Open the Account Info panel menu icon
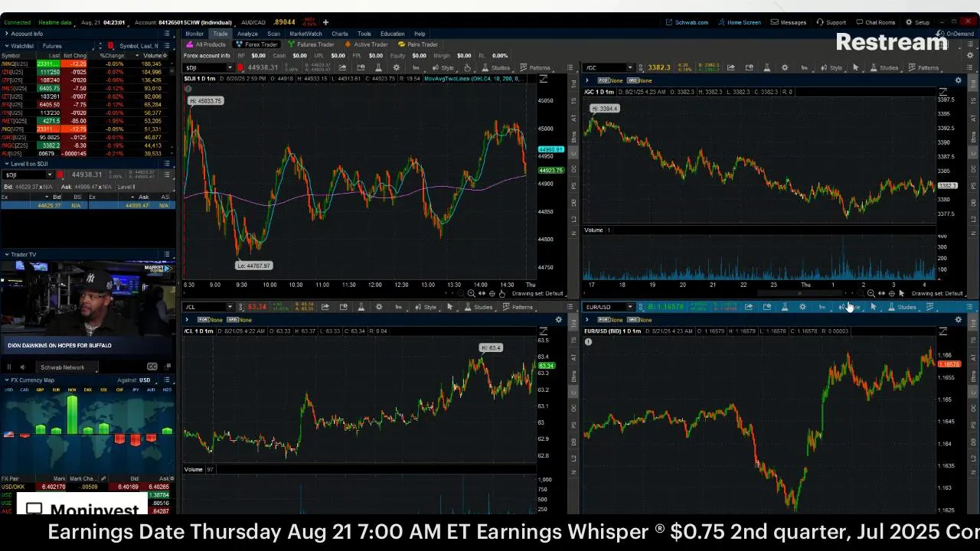This screenshot has width=980, height=551. pyautogui.click(x=167, y=34)
